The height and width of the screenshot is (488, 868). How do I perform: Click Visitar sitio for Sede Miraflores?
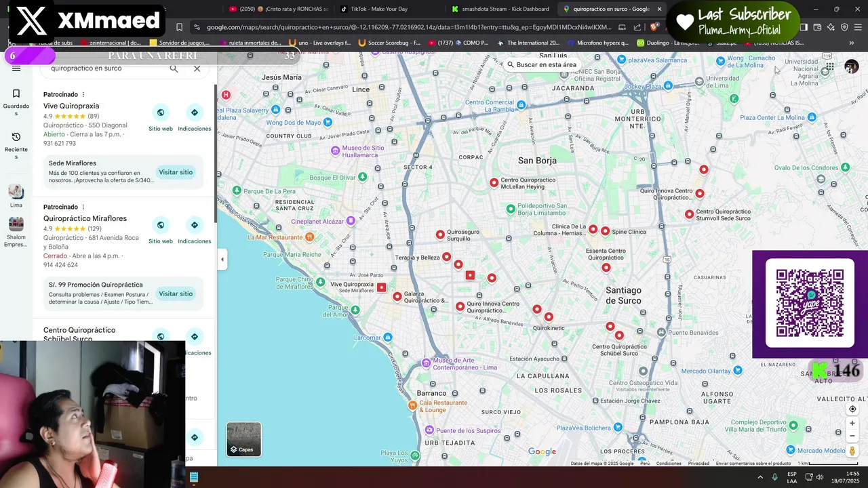pos(176,172)
